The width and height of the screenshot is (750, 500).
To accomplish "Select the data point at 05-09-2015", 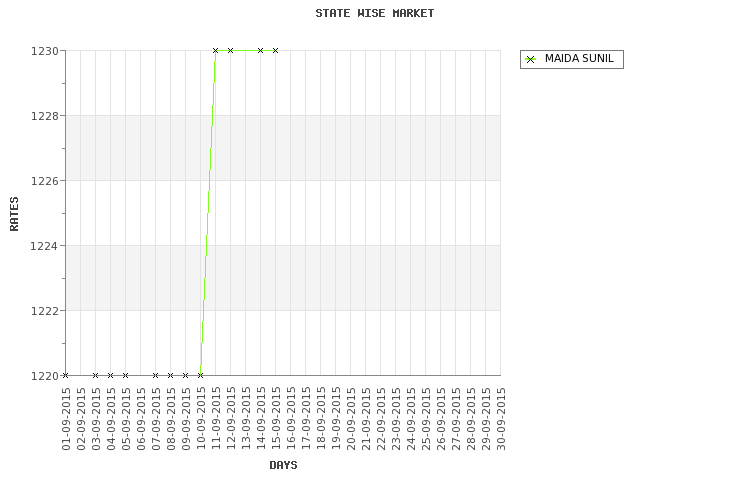I will [x=125, y=376].
